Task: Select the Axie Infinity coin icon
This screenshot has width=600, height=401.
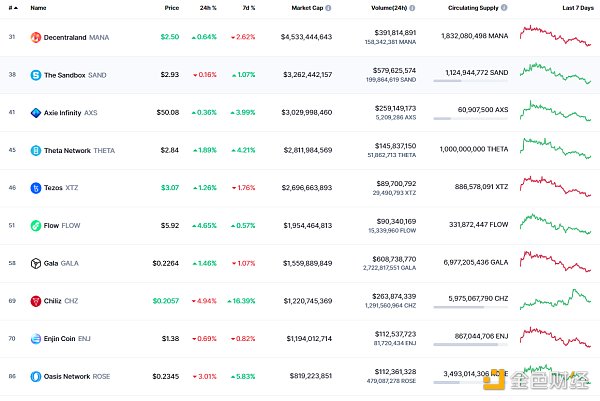Action: coord(36,113)
